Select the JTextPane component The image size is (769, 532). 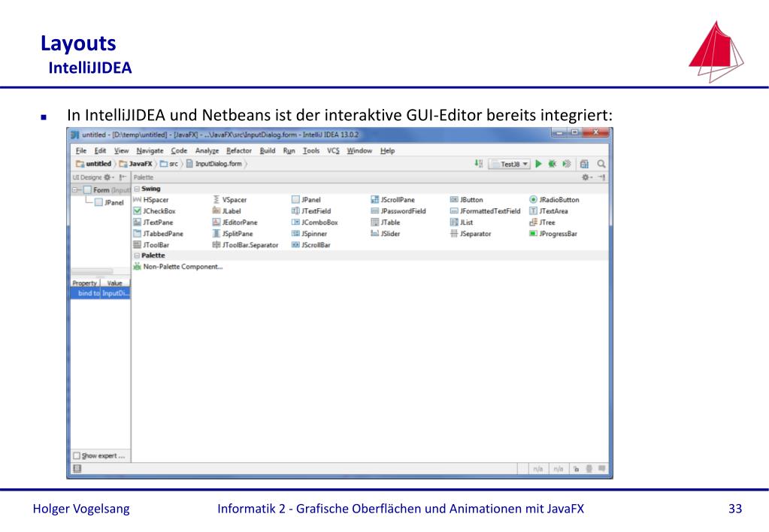153,222
